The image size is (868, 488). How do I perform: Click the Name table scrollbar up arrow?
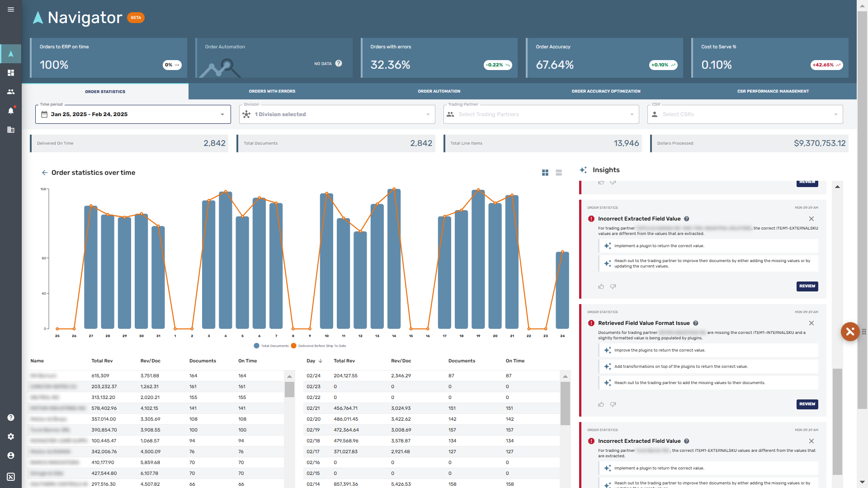(289, 376)
